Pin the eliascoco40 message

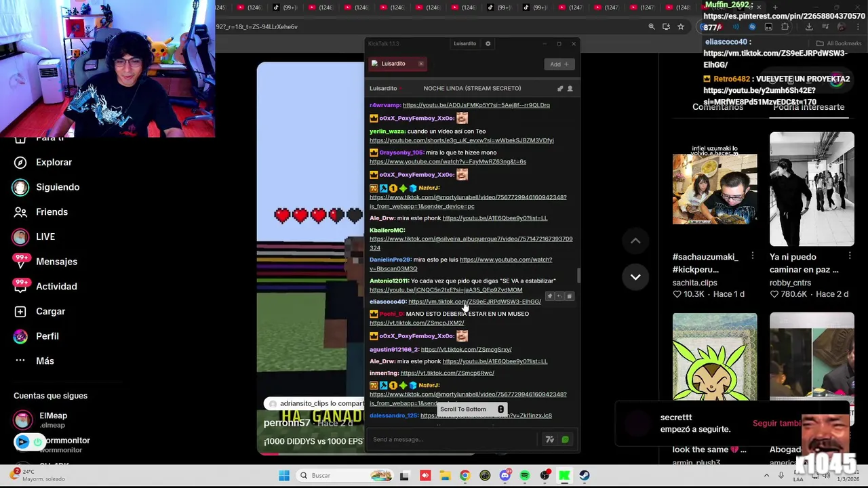550,296
